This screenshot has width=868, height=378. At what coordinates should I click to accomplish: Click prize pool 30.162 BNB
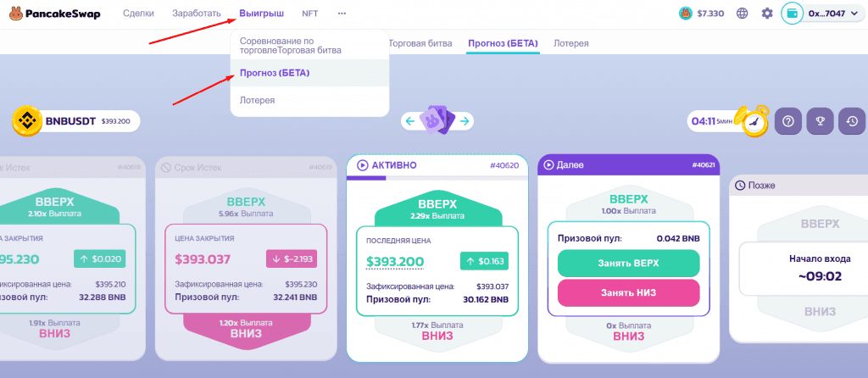coord(485,299)
